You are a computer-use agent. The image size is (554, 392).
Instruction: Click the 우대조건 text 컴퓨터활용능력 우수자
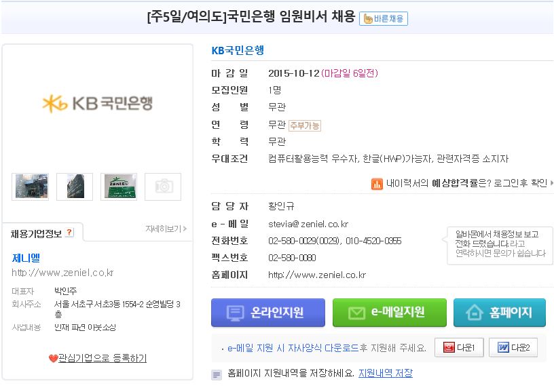click(314, 159)
